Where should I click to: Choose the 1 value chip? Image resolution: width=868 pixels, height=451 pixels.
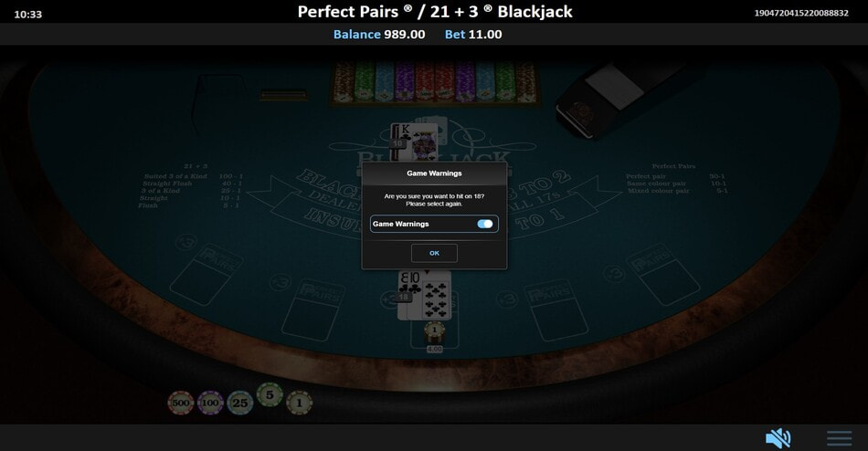point(299,403)
